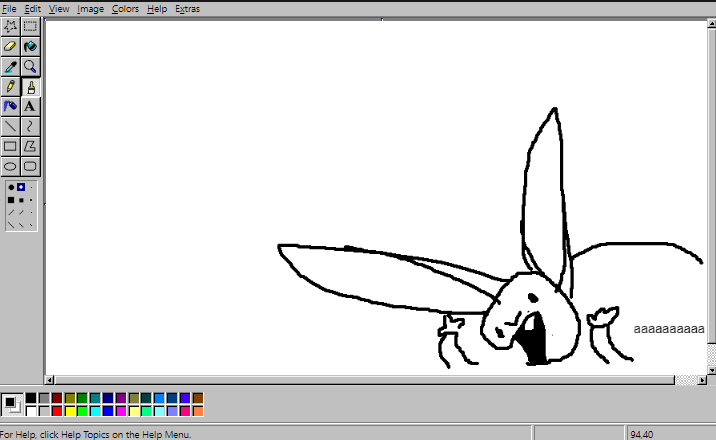Select the medium square brush shape
The height and width of the screenshot is (440, 716).
[21, 200]
